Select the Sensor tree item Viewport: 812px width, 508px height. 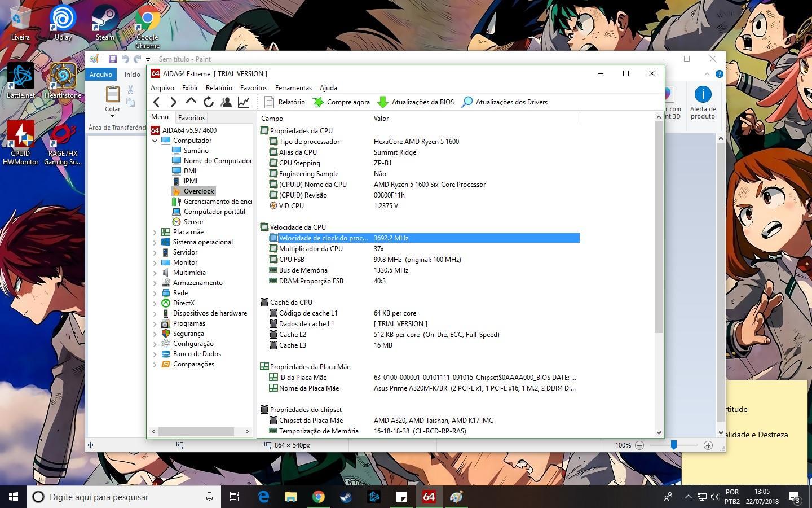pos(193,222)
